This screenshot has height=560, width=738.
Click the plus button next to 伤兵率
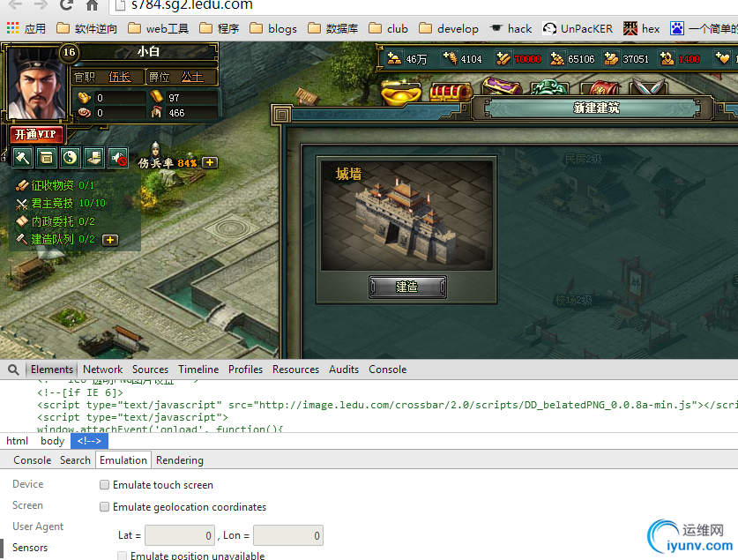coord(210,162)
